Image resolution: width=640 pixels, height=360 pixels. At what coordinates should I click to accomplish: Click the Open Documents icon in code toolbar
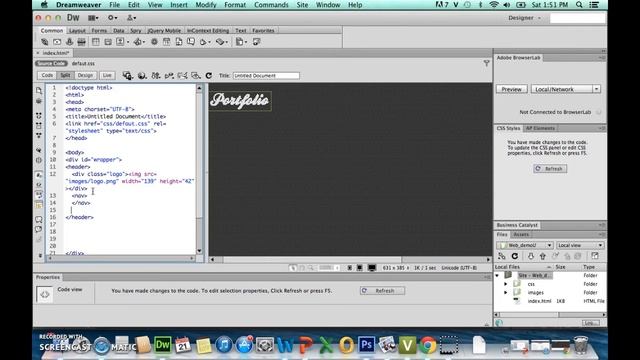click(x=39, y=90)
